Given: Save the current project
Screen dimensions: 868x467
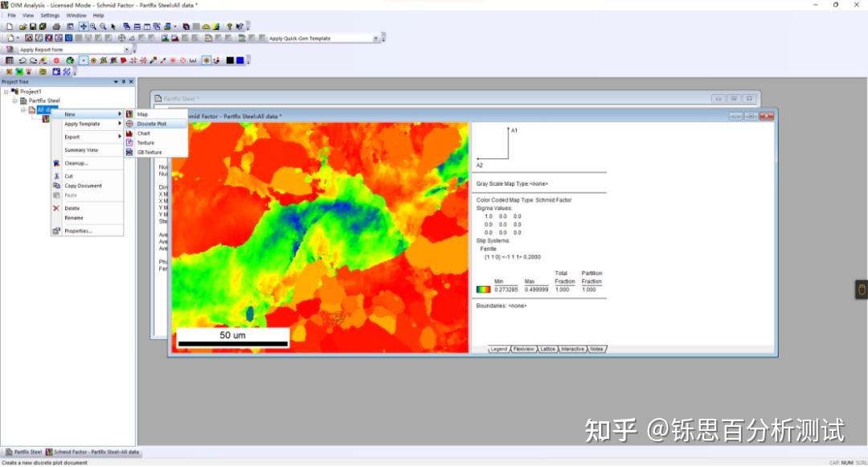Looking at the screenshot, I should click(33, 27).
